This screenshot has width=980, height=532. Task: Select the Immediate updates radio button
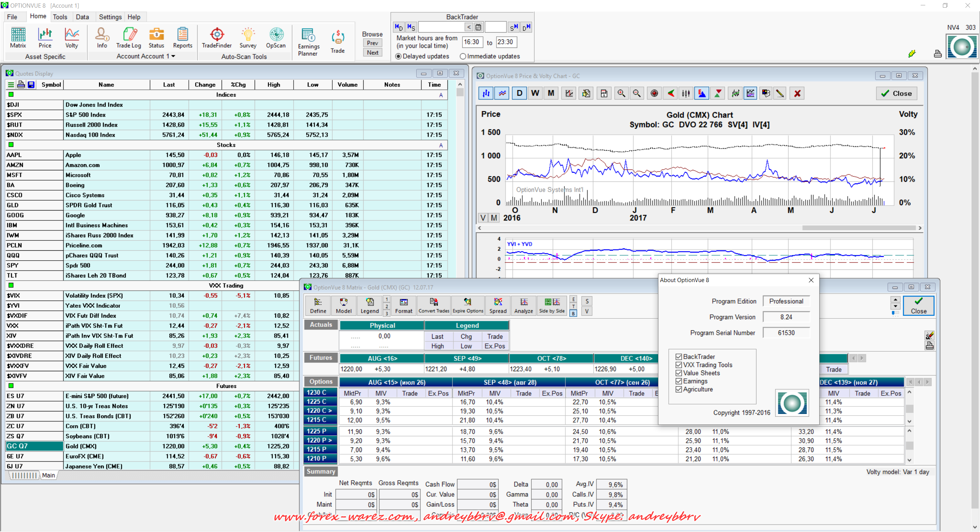(x=463, y=56)
